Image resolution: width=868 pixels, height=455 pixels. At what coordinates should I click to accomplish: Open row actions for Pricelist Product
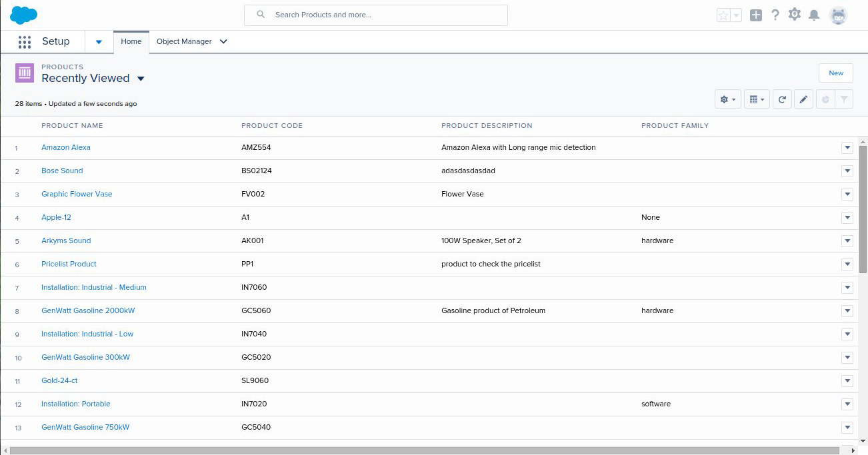click(x=847, y=264)
